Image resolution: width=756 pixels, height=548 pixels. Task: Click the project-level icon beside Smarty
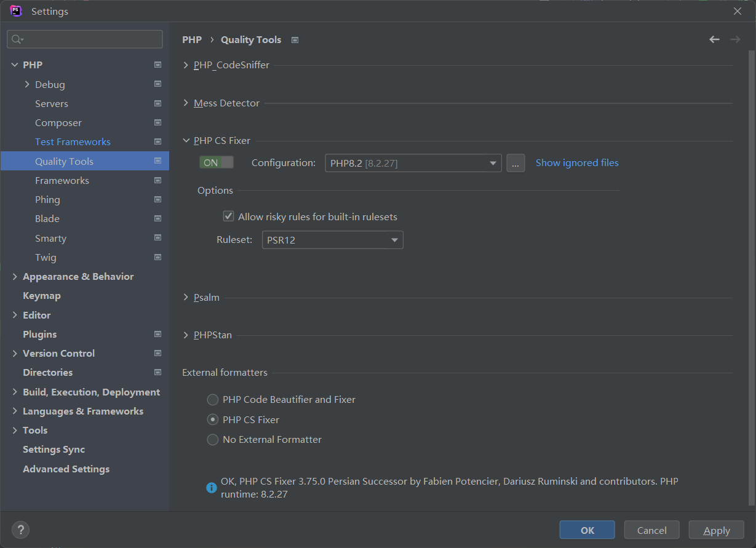(158, 238)
